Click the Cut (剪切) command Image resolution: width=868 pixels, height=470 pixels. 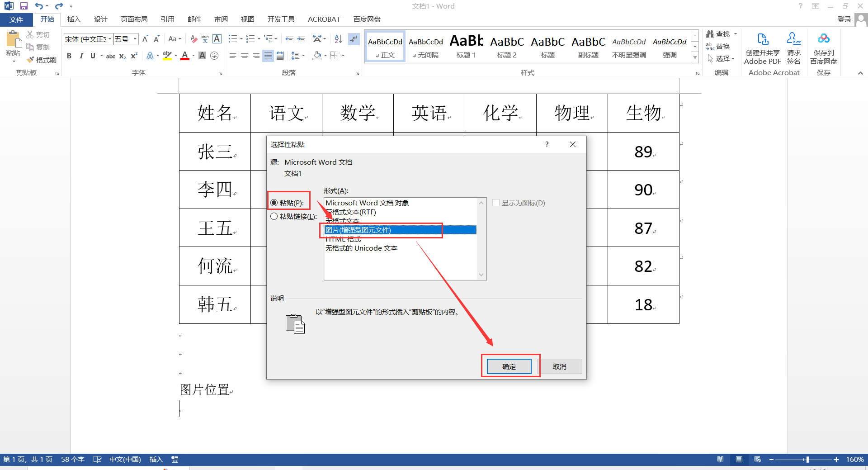click(38, 34)
